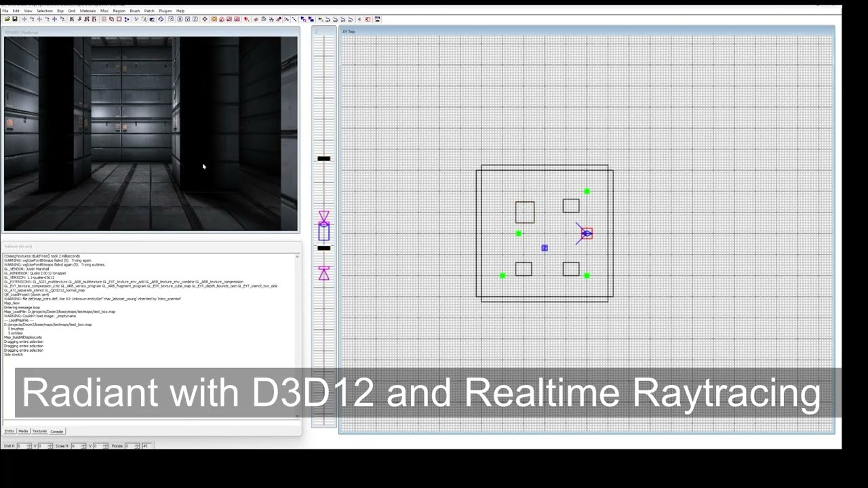Viewport: 868px width, 488px height.
Task: Click the Shift H value field
Action: [22, 446]
